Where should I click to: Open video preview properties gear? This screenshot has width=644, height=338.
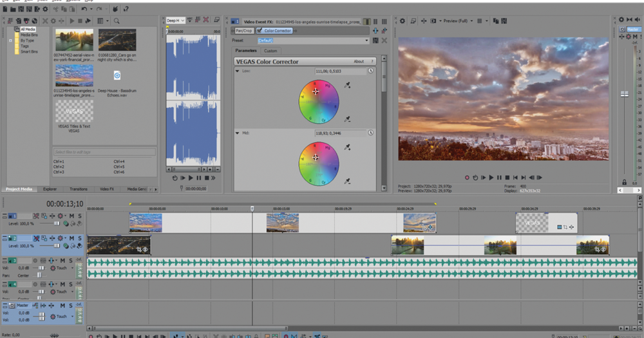(402, 21)
